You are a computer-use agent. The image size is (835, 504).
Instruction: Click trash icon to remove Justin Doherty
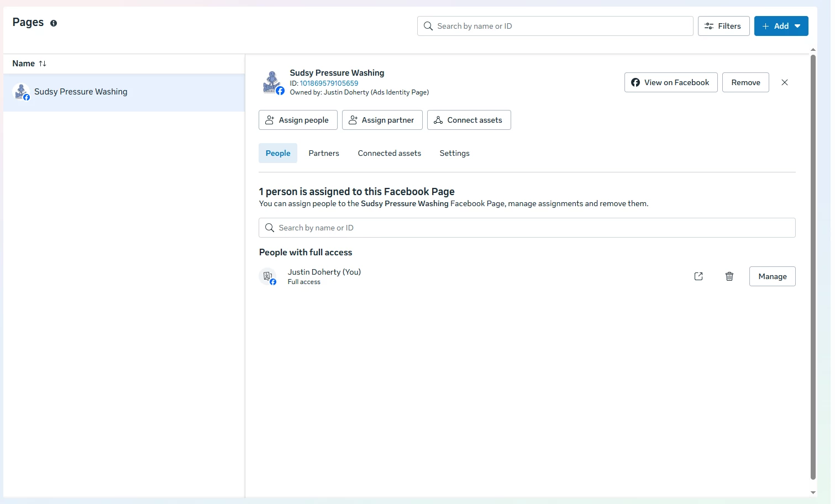(x=729, y=276)
